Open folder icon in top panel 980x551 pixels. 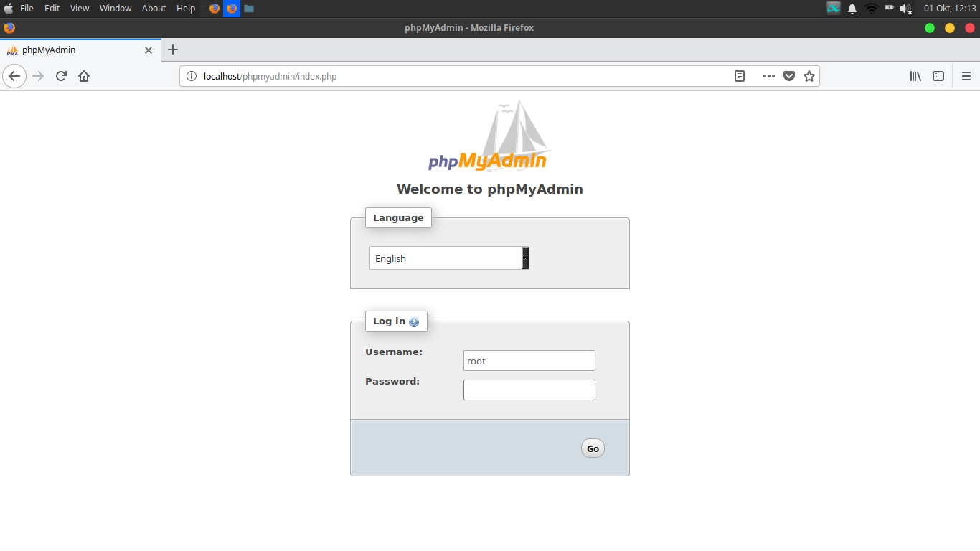[x=249, y=9]
